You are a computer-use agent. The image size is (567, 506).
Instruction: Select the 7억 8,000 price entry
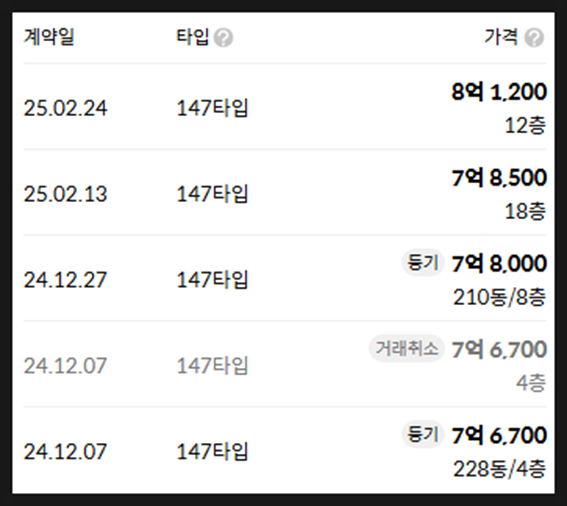[499, 263]
